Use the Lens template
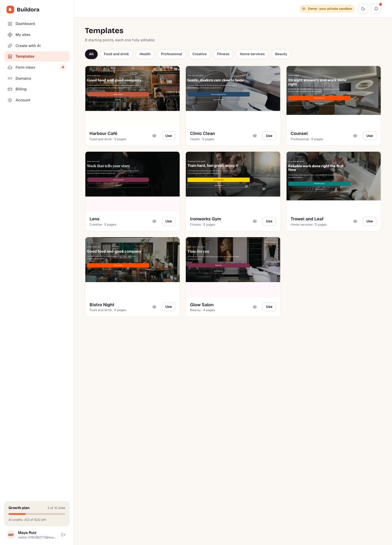The height and width of the screenshot is (545, 392). (x=169, y=221)
